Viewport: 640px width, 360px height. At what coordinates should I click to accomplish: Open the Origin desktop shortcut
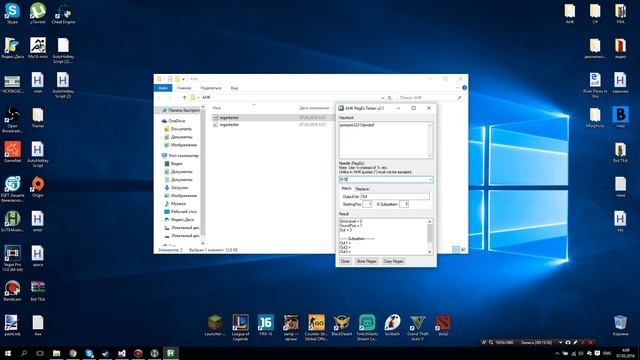[38, 186]
